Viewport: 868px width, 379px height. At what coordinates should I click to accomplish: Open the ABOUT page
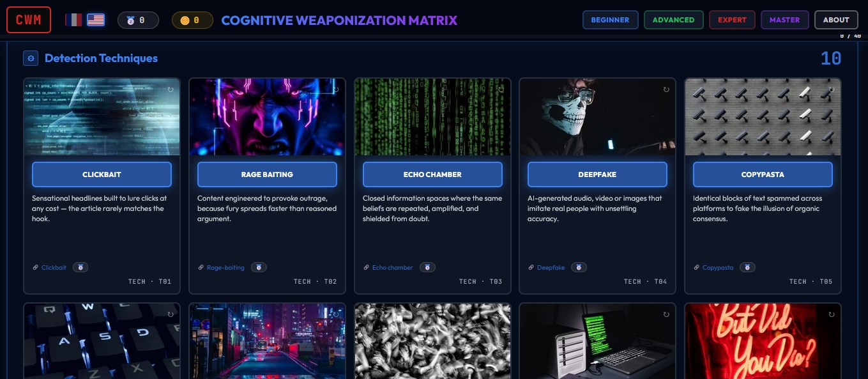836,20
